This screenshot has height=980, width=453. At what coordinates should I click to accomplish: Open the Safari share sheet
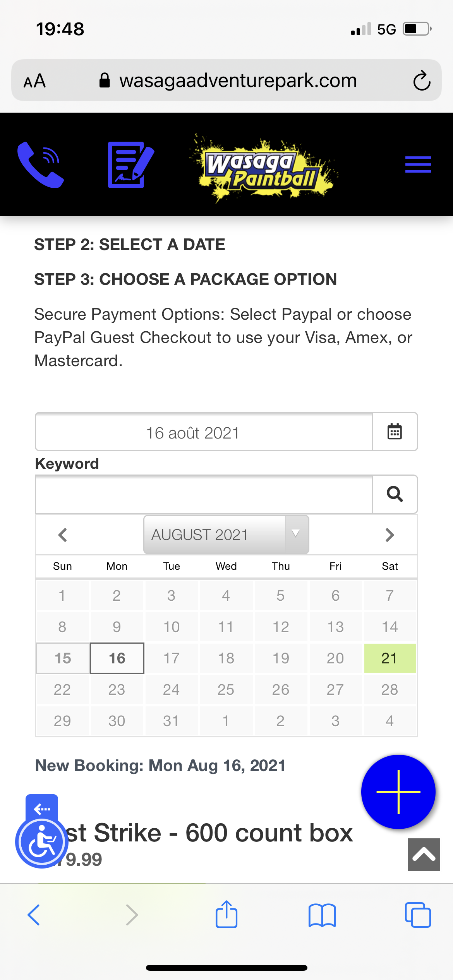tap(226, 914)
